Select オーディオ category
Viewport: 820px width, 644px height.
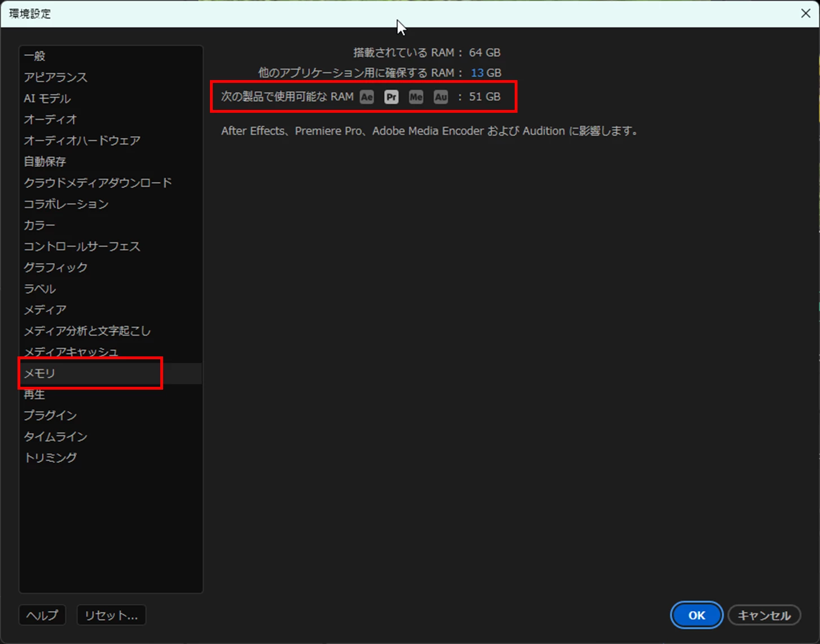[111, 120]
